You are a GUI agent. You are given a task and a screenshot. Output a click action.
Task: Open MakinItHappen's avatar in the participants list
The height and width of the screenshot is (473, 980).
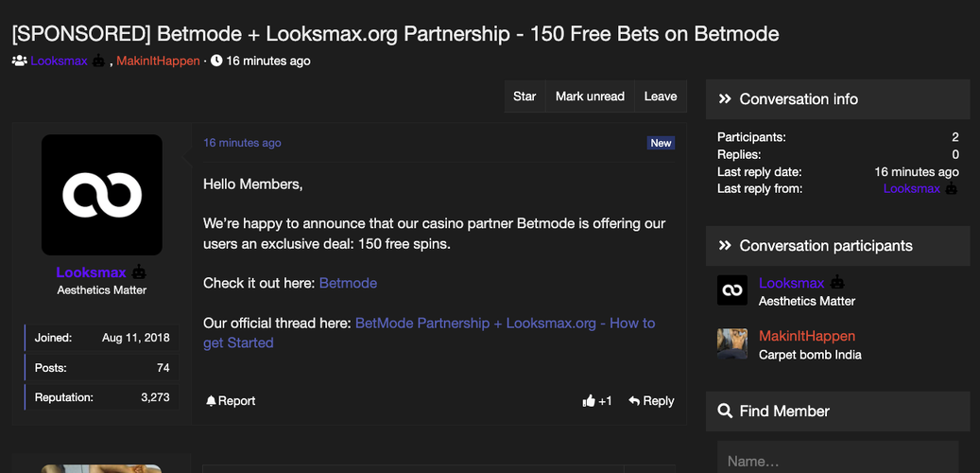pos(732,344)
